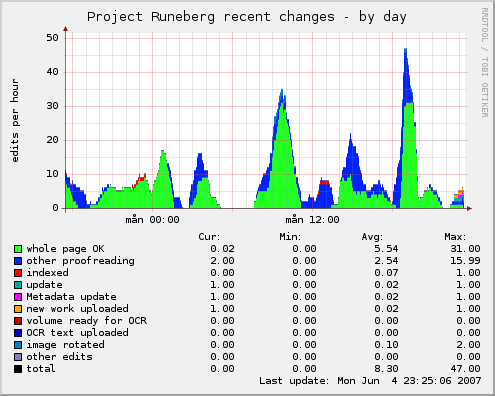
Task: Click the 'total' legend label
Action: [x=41, y=369]
